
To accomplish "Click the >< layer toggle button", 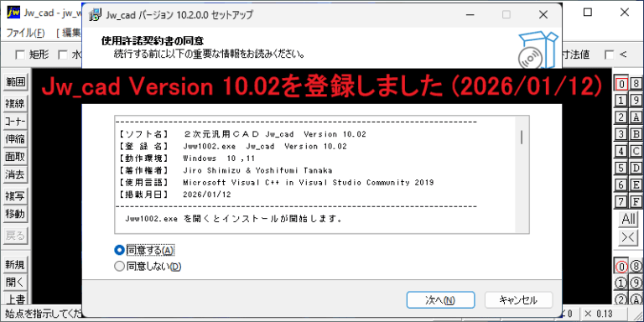I will pyautogui.click(x=629, y=237).
